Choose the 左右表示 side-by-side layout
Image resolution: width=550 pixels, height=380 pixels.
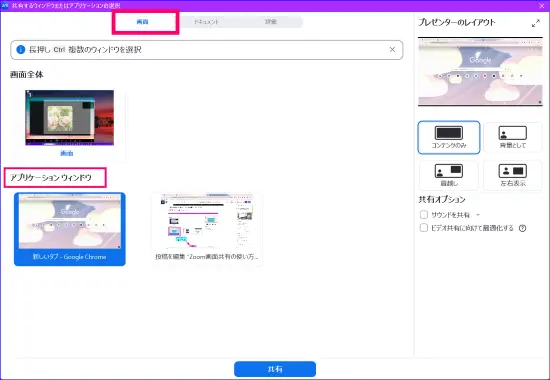pyautogui.click(x=512, y=175)
